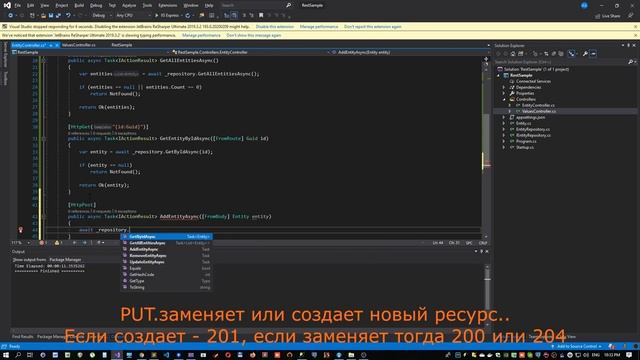Open the Debug menu
This screenshot has width=640, height=360.
click(96, 5)
